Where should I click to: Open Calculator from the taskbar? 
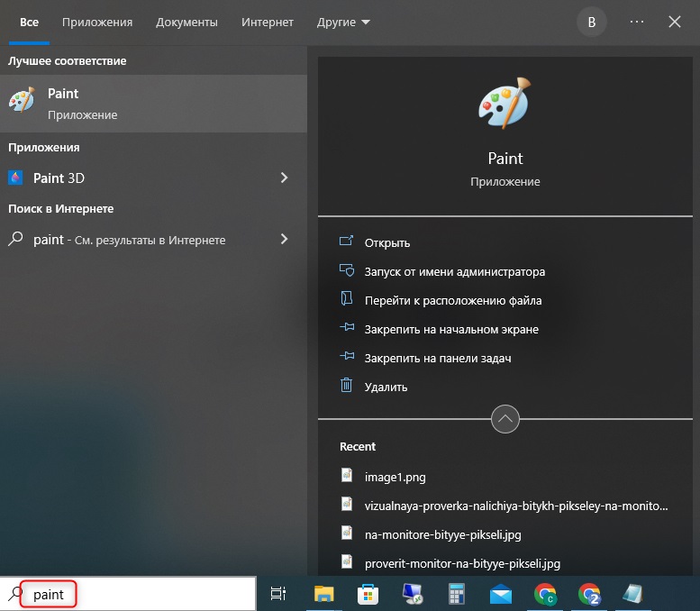[x=457, y=594]
